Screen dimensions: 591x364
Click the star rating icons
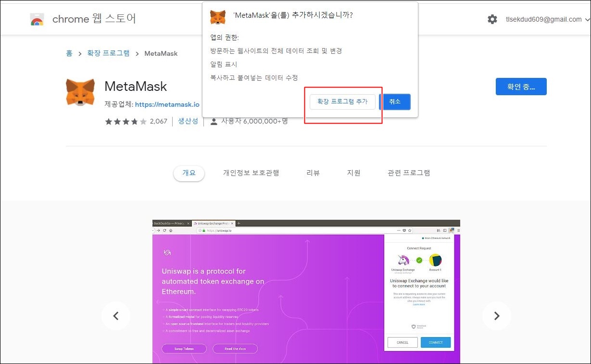pyautogui.click(x=126, y=121)
